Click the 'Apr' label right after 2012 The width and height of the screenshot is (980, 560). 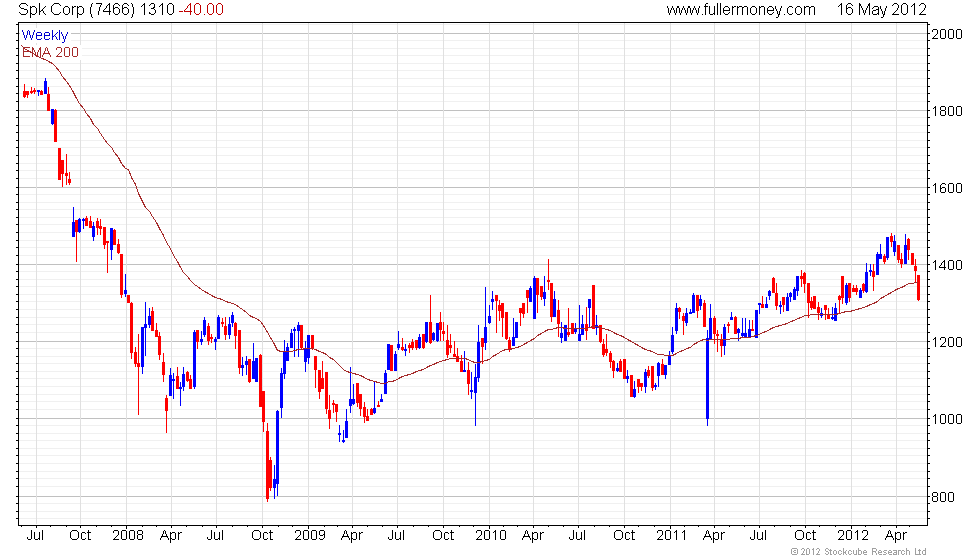(x=896, y=536)
